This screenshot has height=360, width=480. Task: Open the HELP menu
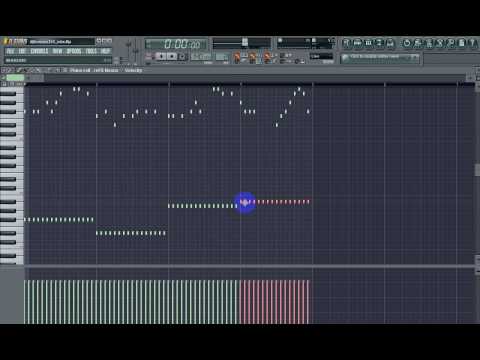pos(105,51)
